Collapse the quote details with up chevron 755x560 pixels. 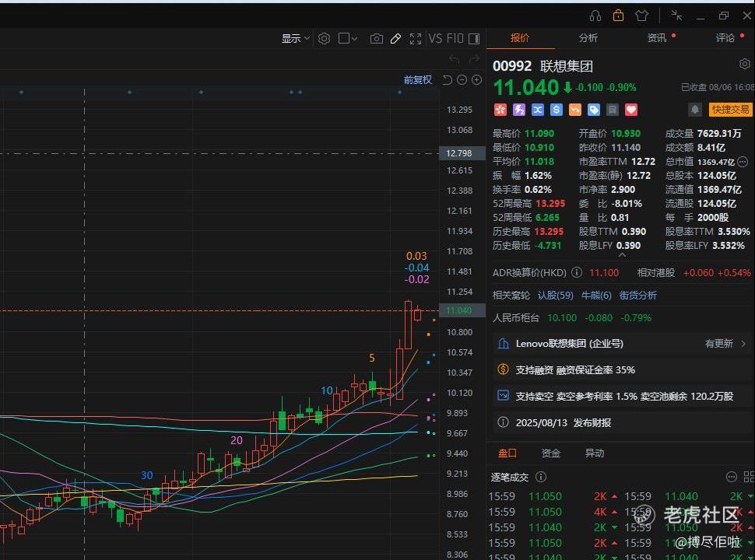(x=622, y=255)
